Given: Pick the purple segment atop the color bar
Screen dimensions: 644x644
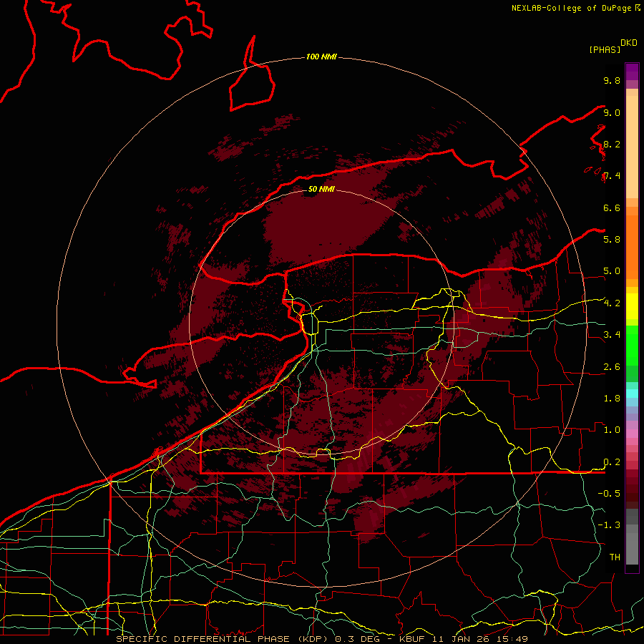Looking at the screenshot, I should click(632, 72).
